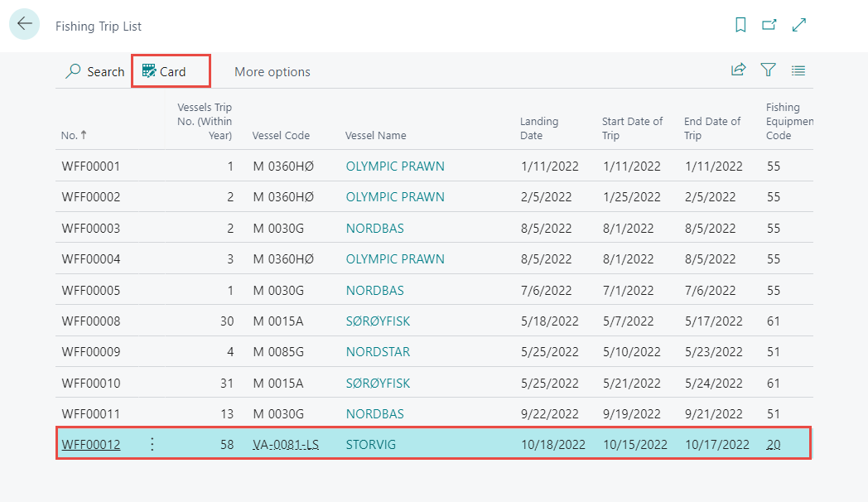Click SØRØYFISK vessel in row WFF00008
Viewport: 868px width, 502px height.
[x=378, y=321]
